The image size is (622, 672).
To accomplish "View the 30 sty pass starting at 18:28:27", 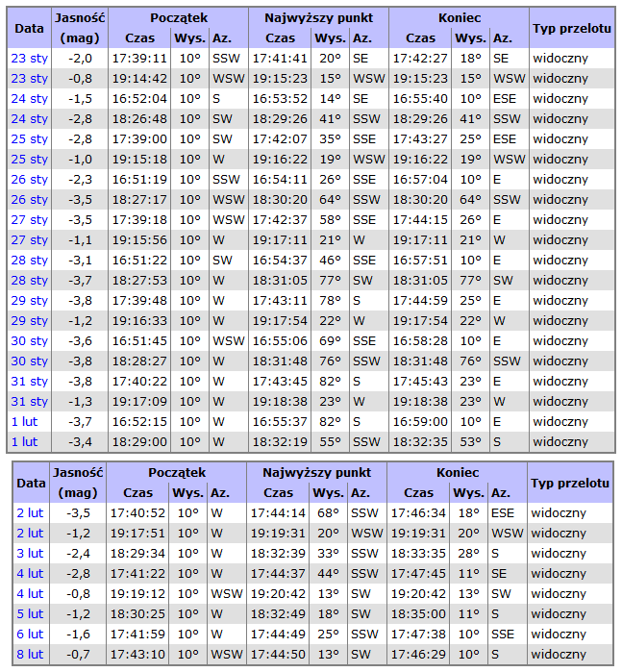I will 29,361.
